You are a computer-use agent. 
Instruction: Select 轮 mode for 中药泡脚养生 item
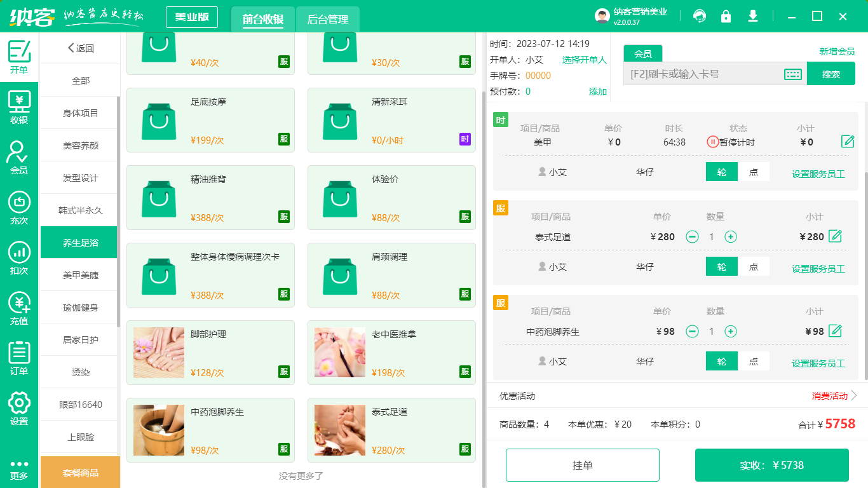721,360
